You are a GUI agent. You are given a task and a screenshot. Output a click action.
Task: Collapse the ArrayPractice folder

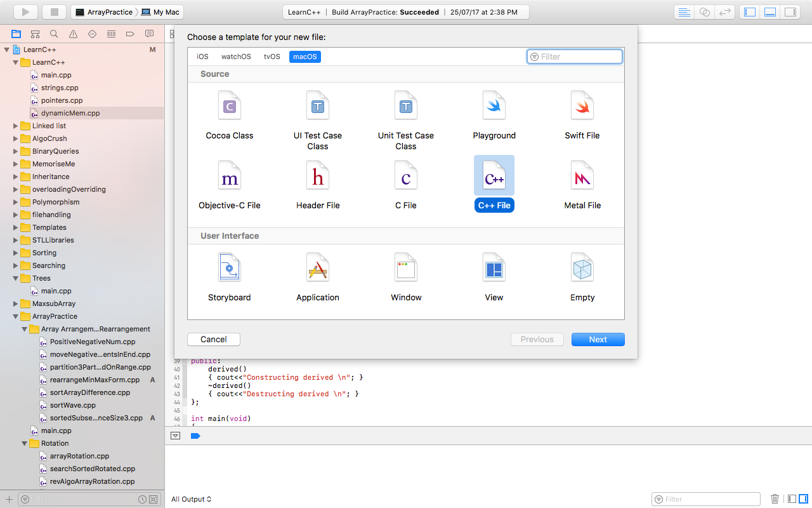pos(16,316)
